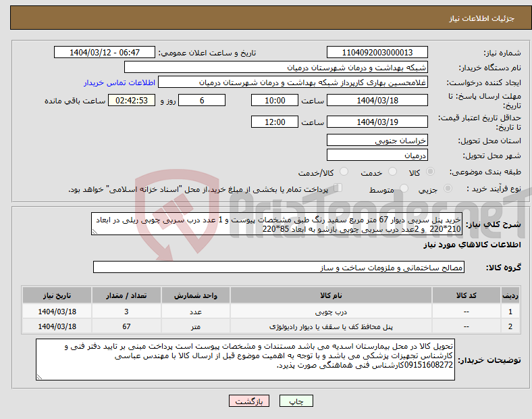
Task: Select the جزیی purchase type radio
Action: (x=448, y=188)
